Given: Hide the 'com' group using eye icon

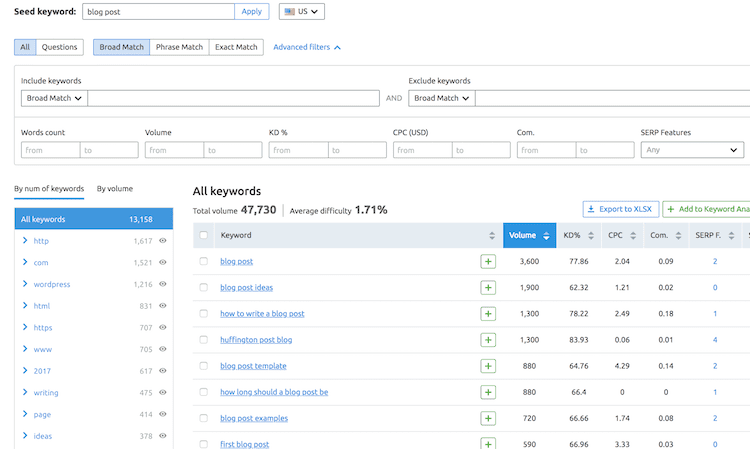Looking at the screenshot, I should click(x=163, y=262).
